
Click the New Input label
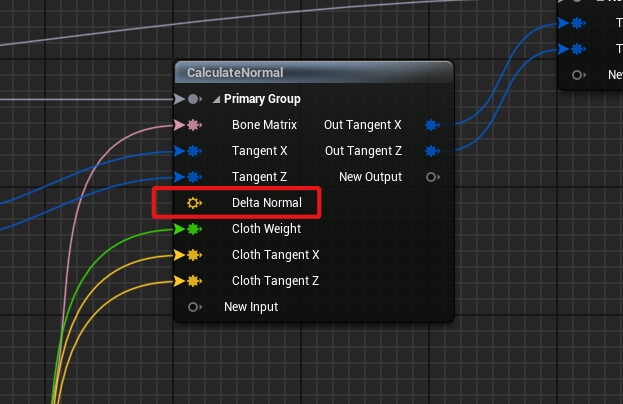pyautogui.click(x=251, y=307)
